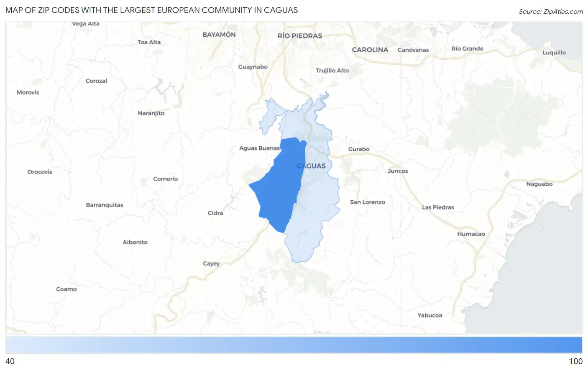Click the Barranquitas map label

[x=105, y=205]
